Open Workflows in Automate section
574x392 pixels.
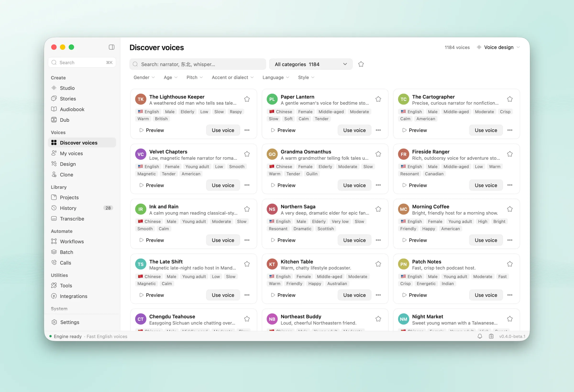coord(82,241)
